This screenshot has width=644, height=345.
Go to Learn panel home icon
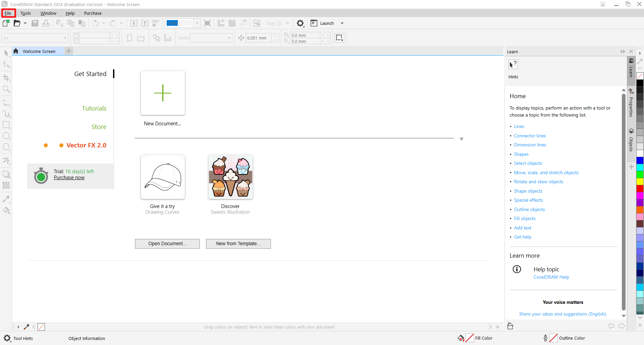[x=510, y=326]
